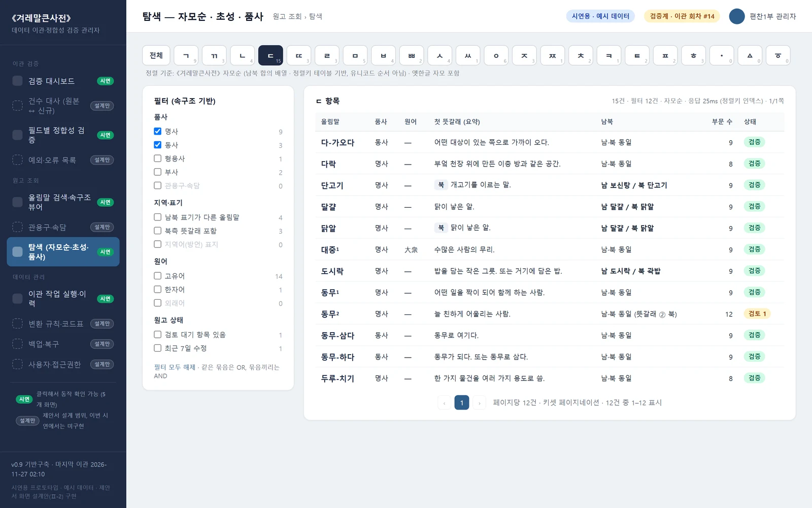This screenshot has height=508, width=812.
Task: Go to the previous page arrow
Action: [x=444, y=403]
